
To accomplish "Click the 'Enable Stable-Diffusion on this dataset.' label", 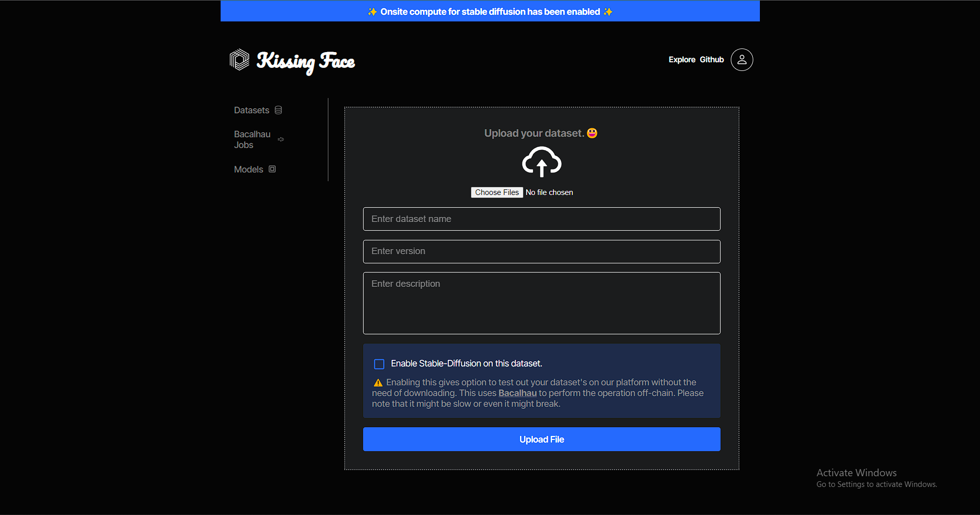I will pyautogui.click(x=467, y=363).
